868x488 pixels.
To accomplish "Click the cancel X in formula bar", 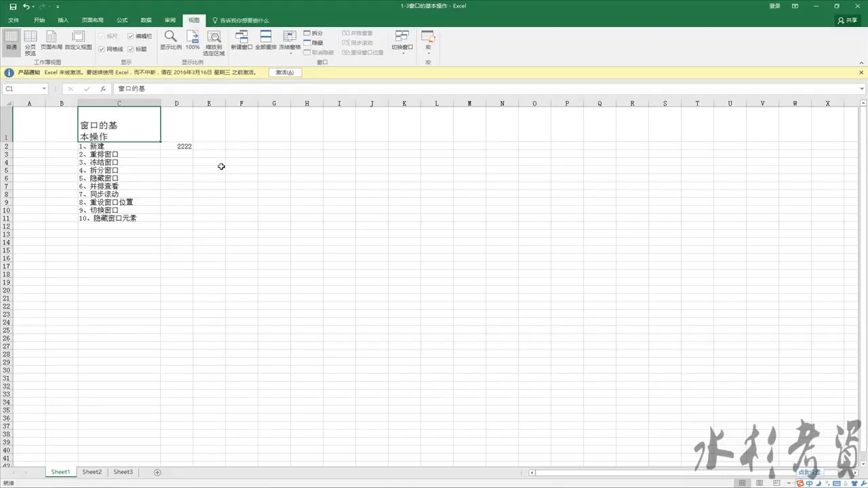I will pyautogui.click(x=70, y=89).
